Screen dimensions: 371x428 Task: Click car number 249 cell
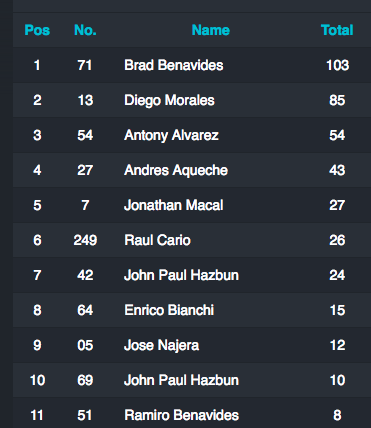85,240
